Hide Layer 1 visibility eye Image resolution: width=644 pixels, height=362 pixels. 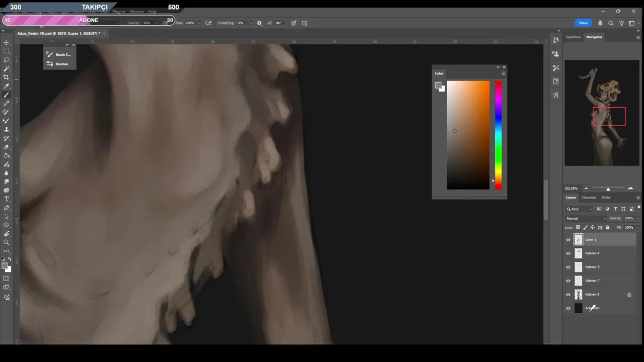(569, 240)
